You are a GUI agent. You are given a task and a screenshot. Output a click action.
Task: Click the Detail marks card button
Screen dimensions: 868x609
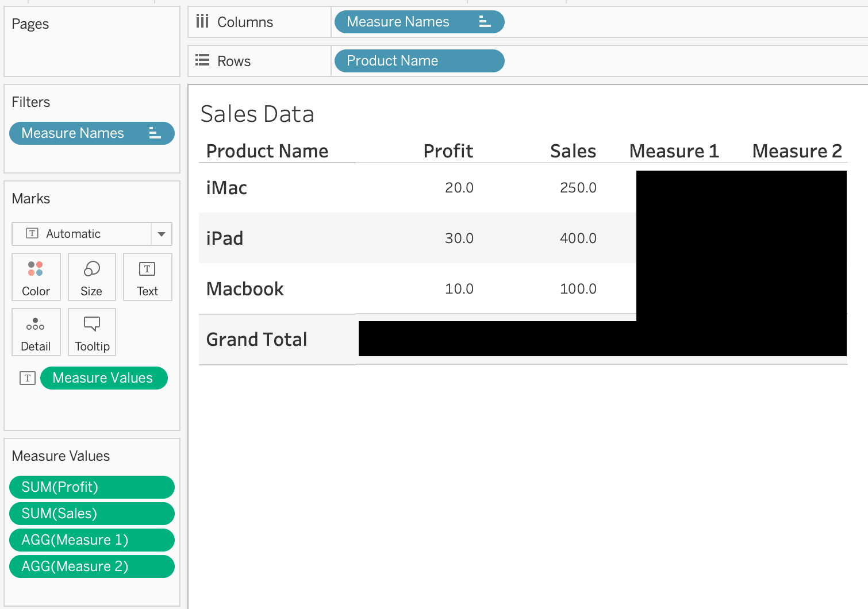[x=36, y=332]
